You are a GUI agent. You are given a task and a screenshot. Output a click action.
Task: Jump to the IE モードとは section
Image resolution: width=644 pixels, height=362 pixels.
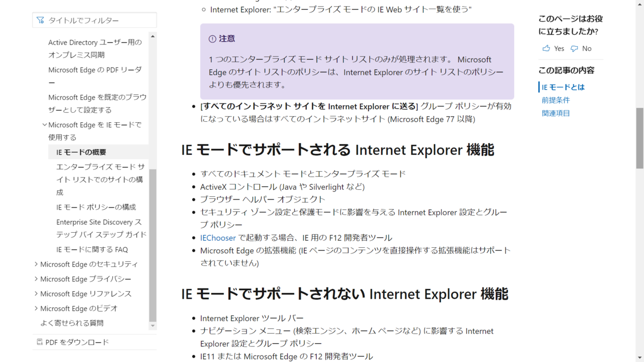click(563, 87)
